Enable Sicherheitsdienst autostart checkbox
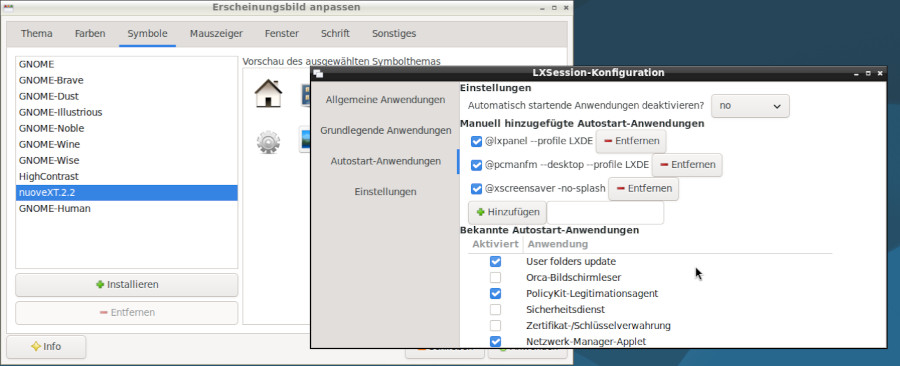This screenshot has width=900, height=366. (495, 309)
